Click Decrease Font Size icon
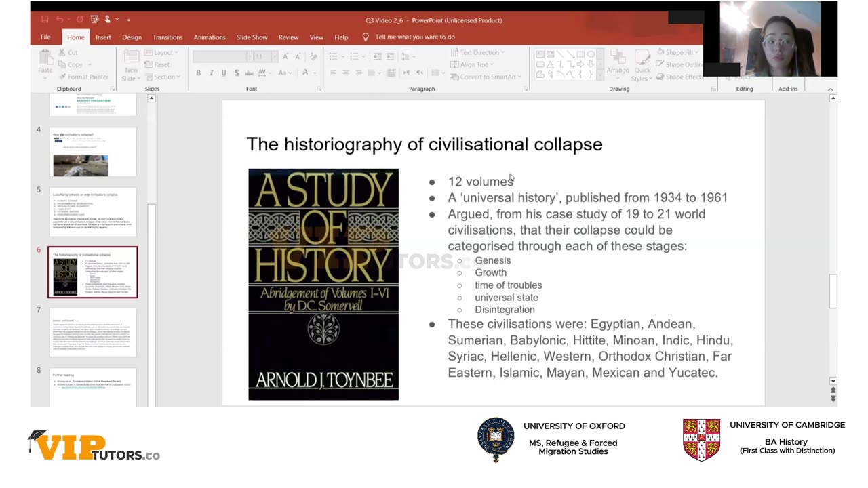The width and height of the screenshot is (868, 488). click(x=298, y=56)
